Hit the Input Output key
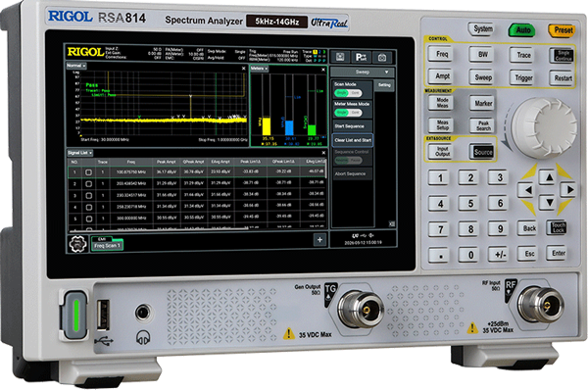The height and width of the screenshot is (390, 588). 442,151
